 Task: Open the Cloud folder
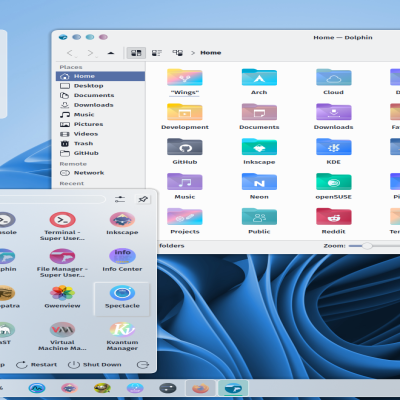[333, 77]
